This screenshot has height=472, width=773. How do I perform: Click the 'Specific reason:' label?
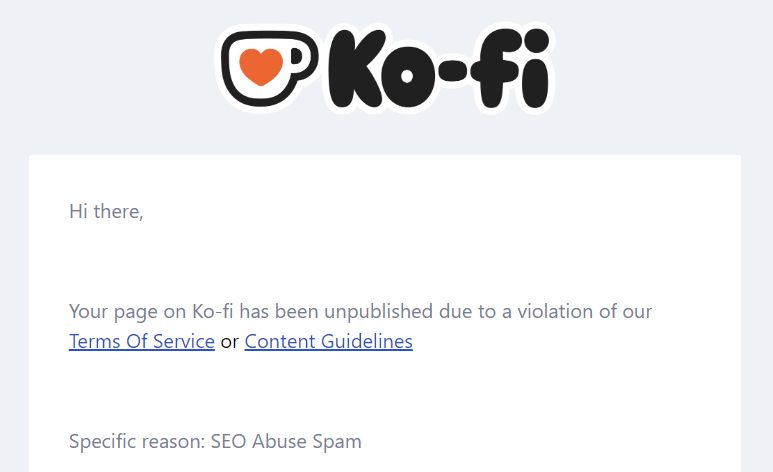coord(137,441)
